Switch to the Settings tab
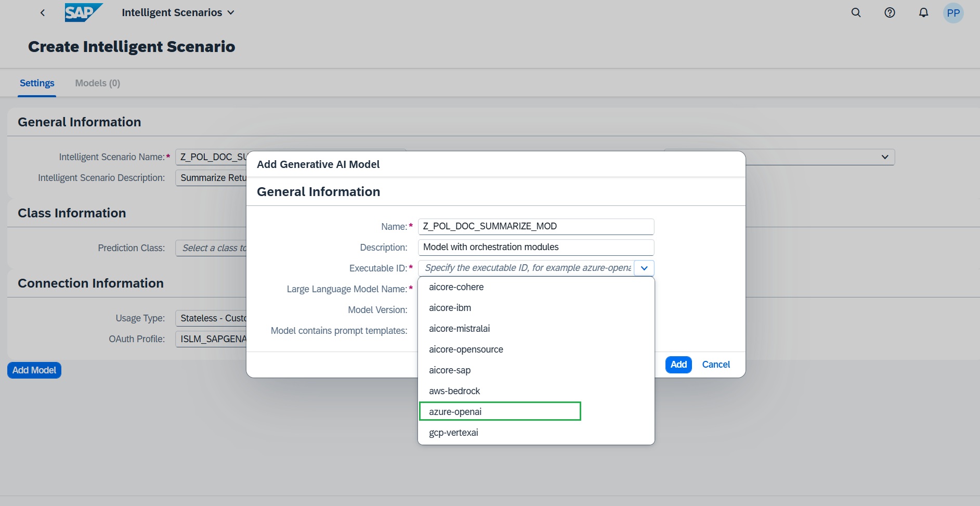This screenshot has width=980, height=506. (x=37, y=83)
